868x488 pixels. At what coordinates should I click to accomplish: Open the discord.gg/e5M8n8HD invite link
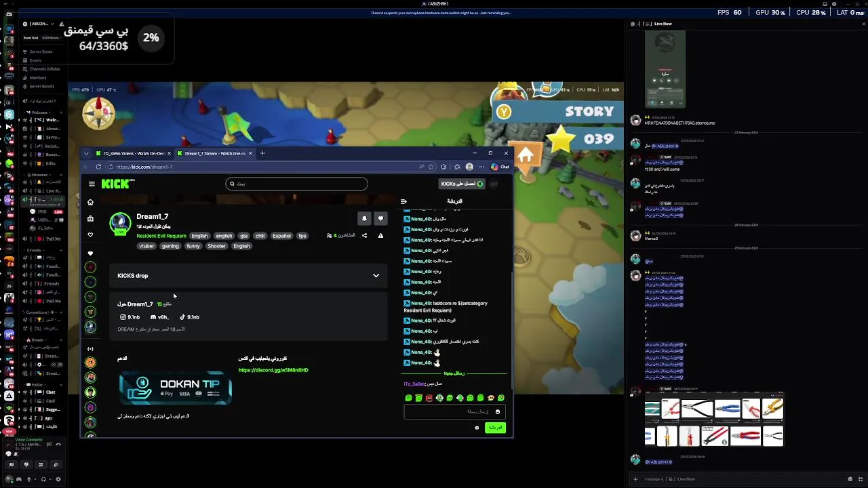tap(273, 370)
